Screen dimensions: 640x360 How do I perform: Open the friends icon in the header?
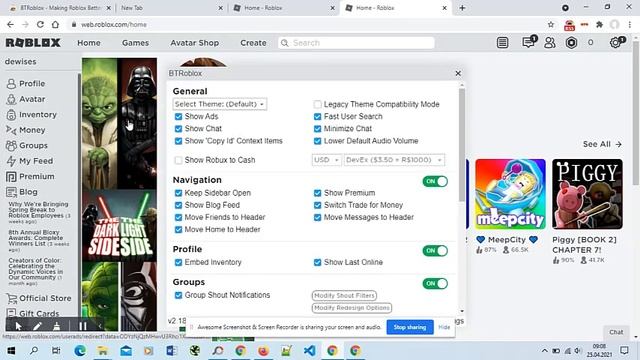(x=550, y=42)
